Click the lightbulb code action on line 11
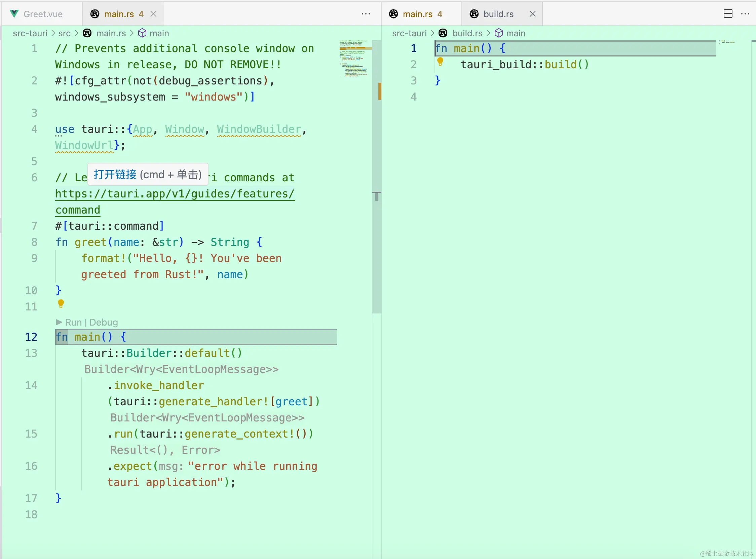Viewport: 756px width, 559px height. click(x=61, y=303)
